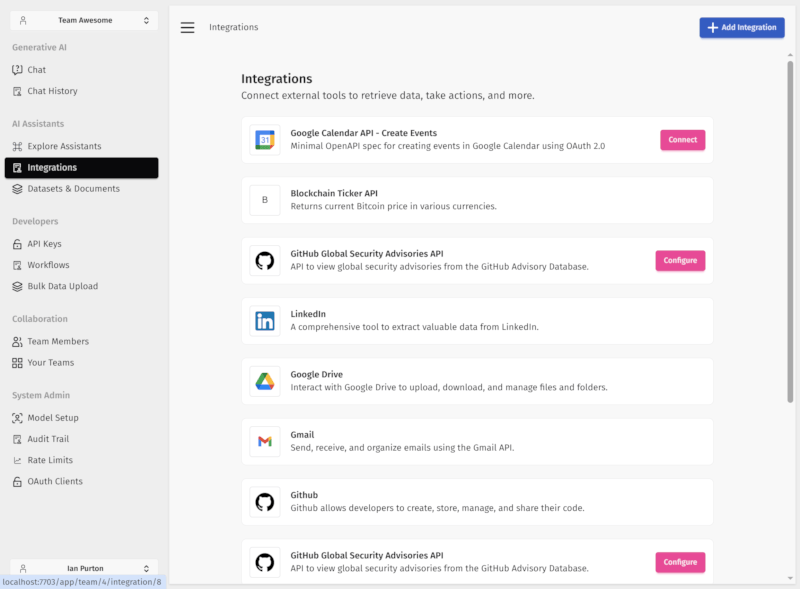Connect the Google Calendar API integration
800x589 pixels.
tap(683, 140)
